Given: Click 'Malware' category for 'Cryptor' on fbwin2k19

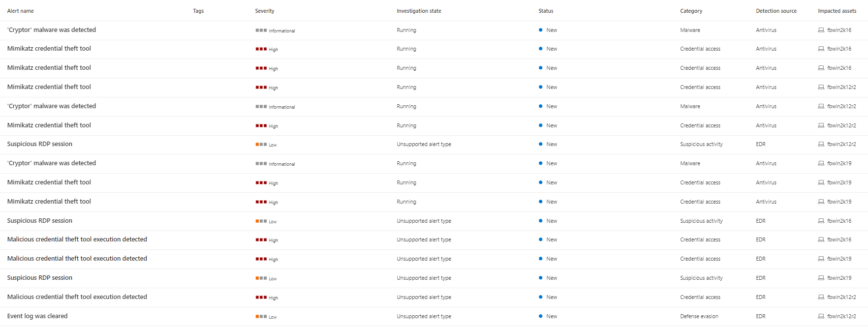Looking at the screenshot, I should [x=690, y=163].
